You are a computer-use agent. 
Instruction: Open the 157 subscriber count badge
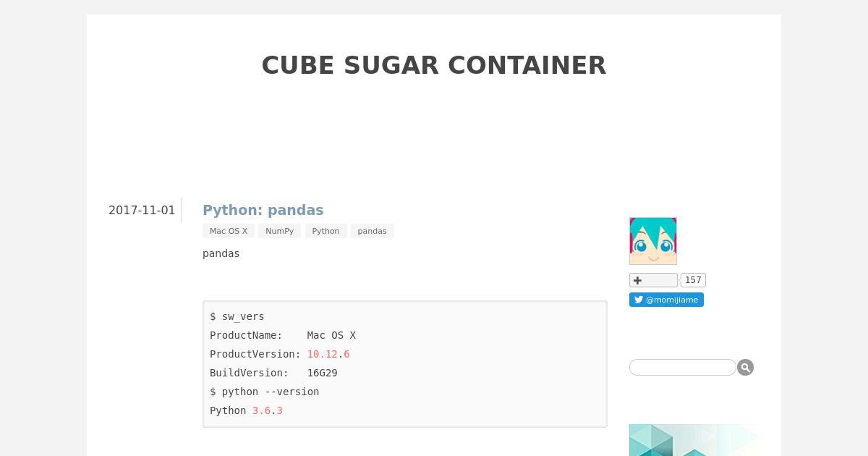[x=693, y=280]
